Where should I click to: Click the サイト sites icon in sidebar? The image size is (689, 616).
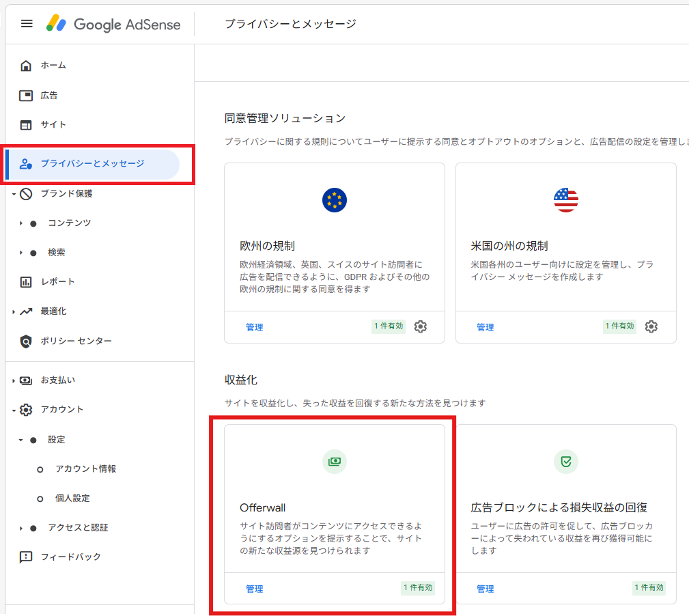(x=26, y=125)
